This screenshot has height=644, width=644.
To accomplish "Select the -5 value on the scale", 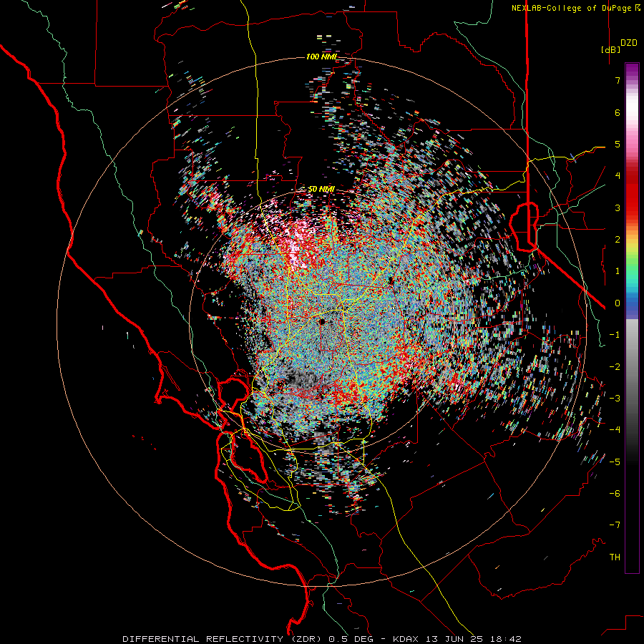I will pos(615,462).
